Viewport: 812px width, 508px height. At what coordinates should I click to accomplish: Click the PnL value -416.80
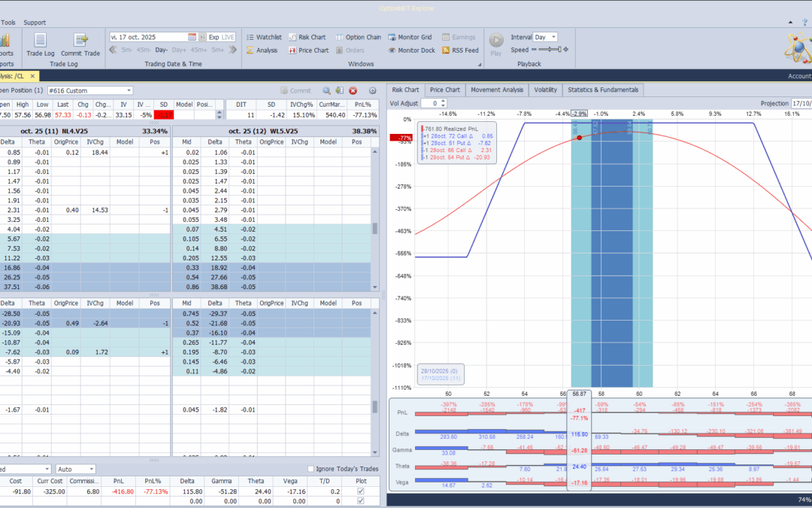click(x=123, y=491)
